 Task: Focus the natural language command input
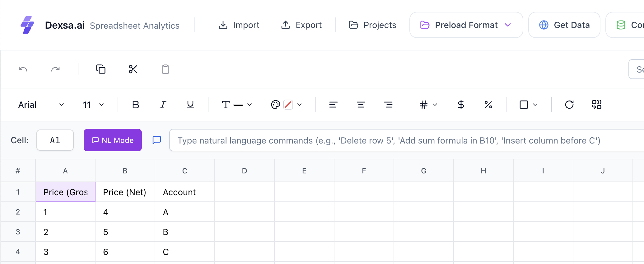pos(407,140)
